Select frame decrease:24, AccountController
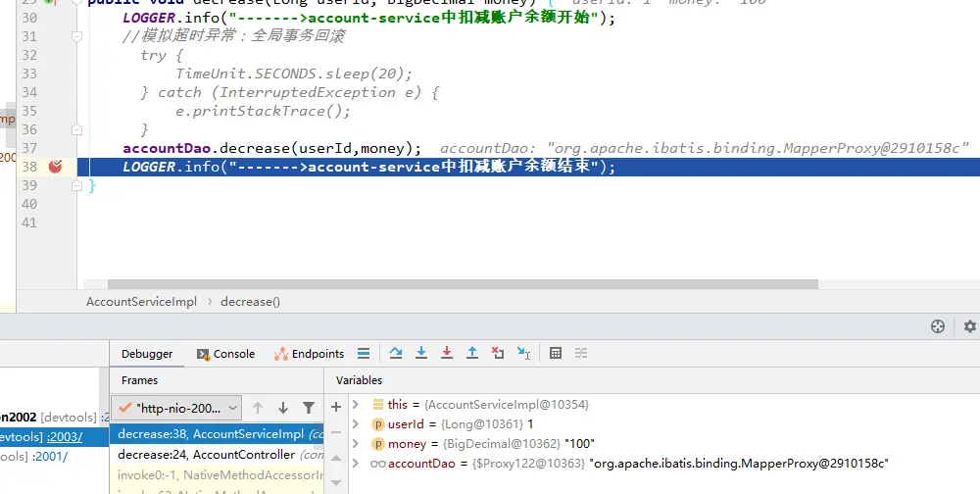The height and width of the screenshot is (494, 980). click(217, 455)
